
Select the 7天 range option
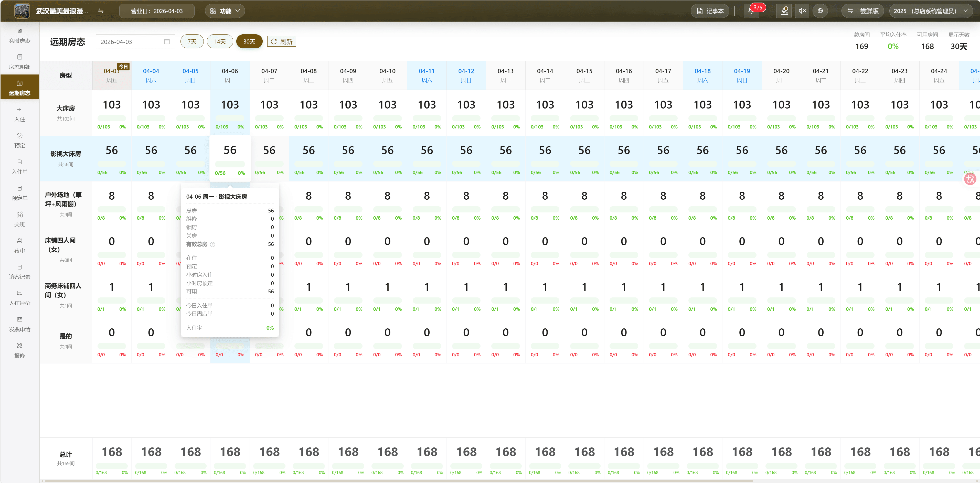coord(192,41)
